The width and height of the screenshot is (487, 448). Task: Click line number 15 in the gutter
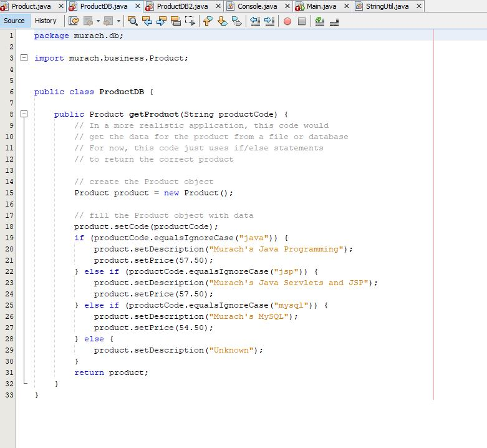pos(9,193)
